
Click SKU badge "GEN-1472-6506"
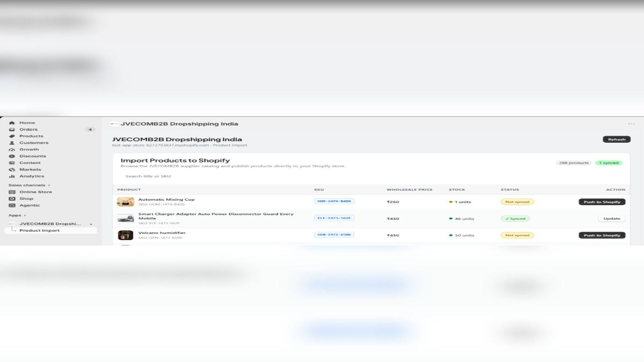tap(334, 234)
